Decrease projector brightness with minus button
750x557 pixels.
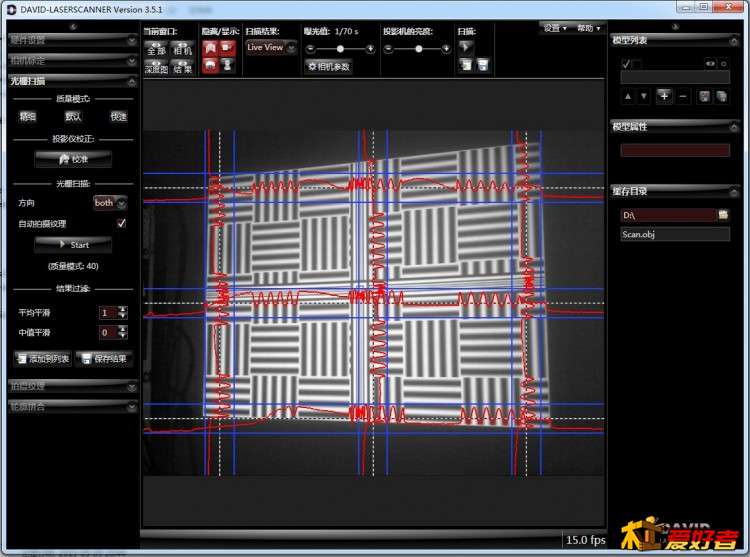388,49
